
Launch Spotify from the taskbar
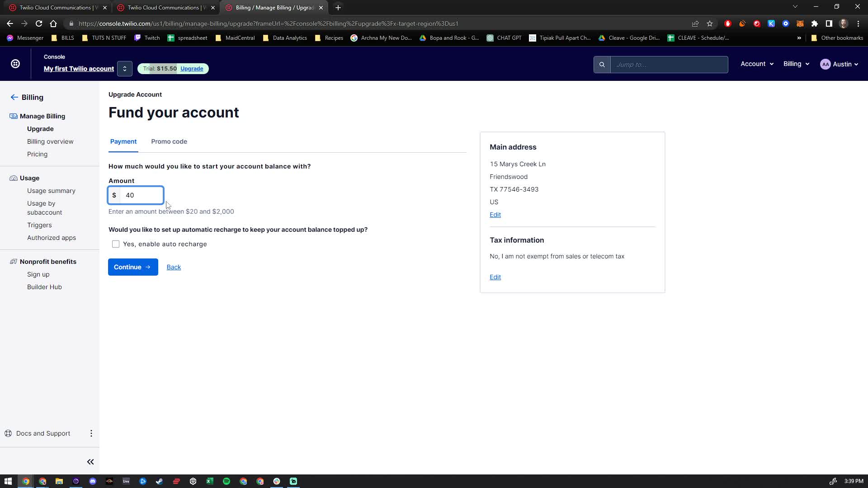coord(226,481)
